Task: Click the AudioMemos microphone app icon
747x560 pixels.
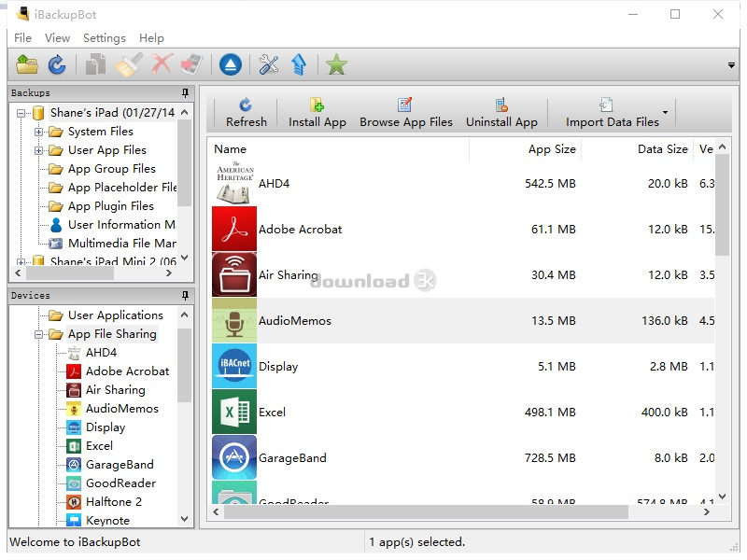Action: coord(234,320)
